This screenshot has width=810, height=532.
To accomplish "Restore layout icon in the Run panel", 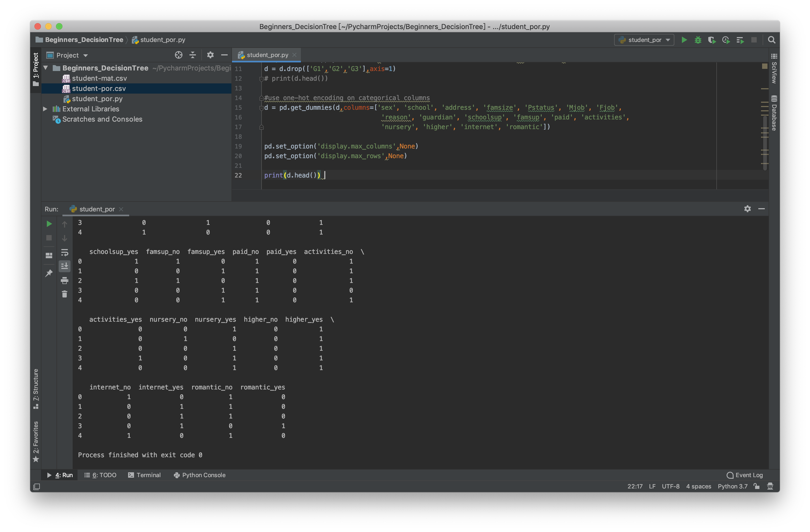I will tap(49, 255).
